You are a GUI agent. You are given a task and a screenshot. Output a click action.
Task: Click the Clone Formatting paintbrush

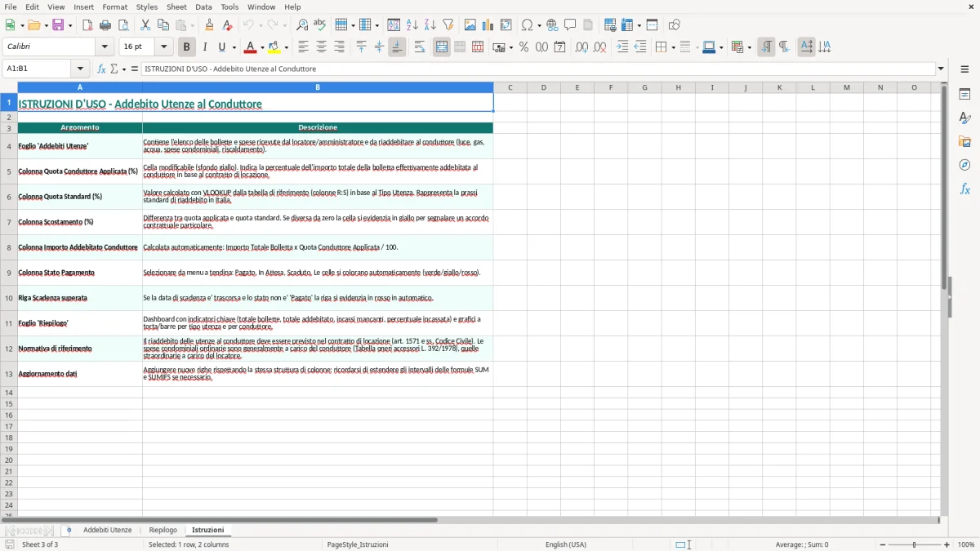point(210,25)
